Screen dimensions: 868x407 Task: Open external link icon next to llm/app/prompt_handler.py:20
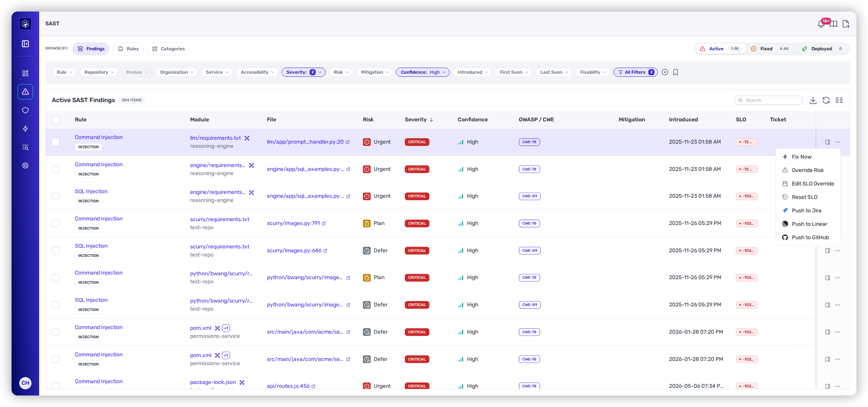(348, 142)
